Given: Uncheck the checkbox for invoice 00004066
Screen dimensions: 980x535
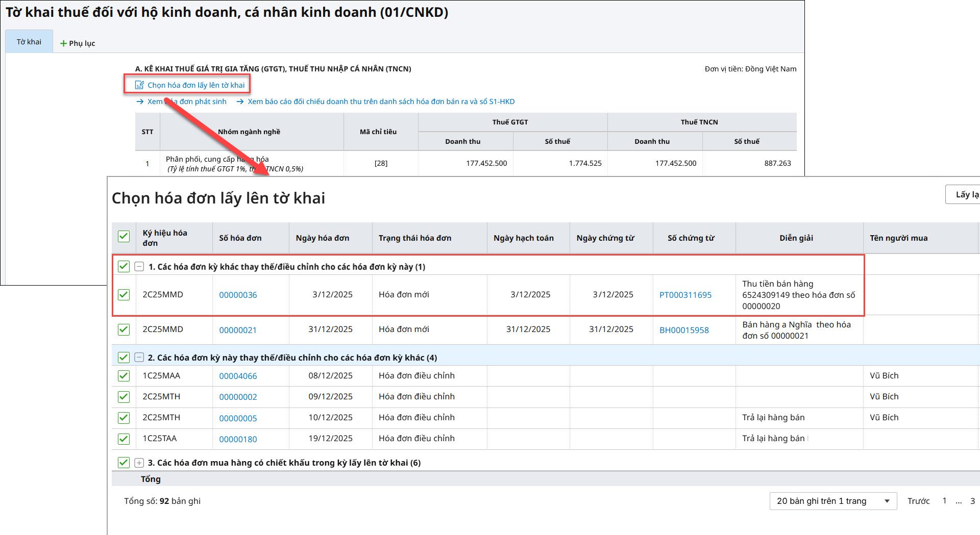Looking at the screenshot, I should tap(124, 376).
